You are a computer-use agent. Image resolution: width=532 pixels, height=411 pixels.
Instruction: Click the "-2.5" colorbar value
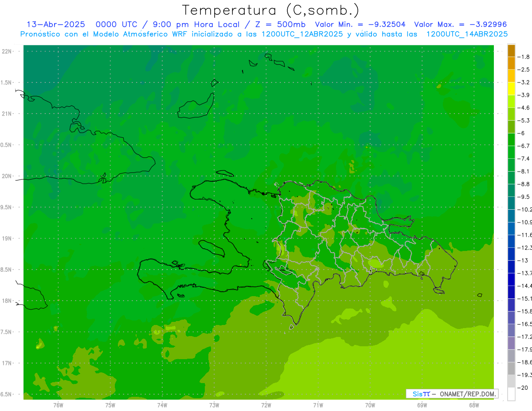(524, 70)
